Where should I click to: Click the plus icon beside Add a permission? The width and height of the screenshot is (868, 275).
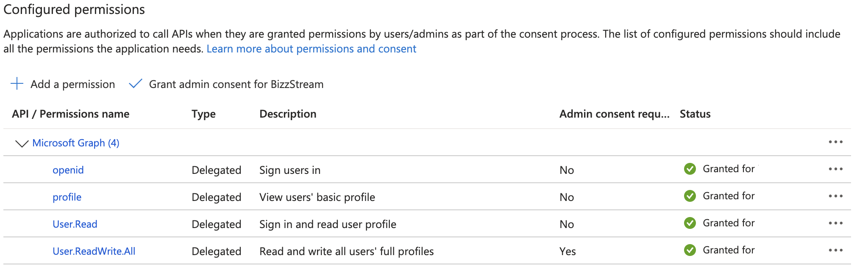point(17,83)
